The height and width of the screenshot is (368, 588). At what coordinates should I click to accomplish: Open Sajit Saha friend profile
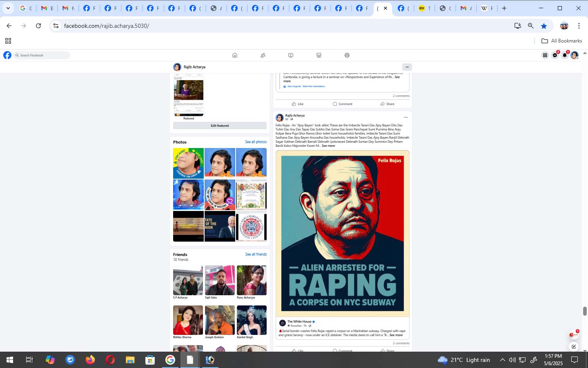(220, 280)
